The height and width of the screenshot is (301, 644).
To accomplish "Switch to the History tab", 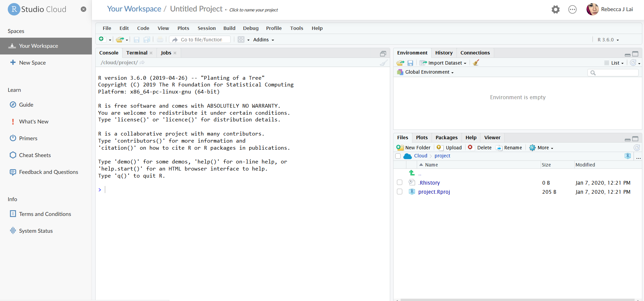I will pyautogui.click(x=444, y=53).
